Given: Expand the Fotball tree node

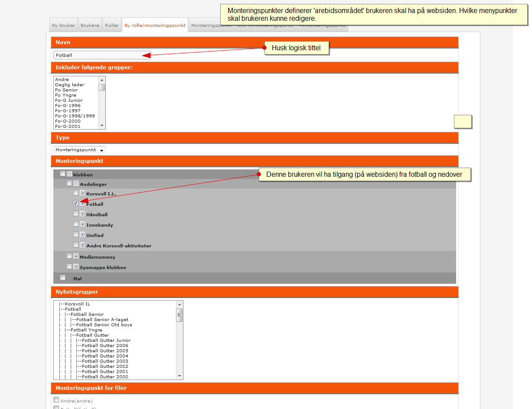Looking at the screenshot, I should (82, 203).
